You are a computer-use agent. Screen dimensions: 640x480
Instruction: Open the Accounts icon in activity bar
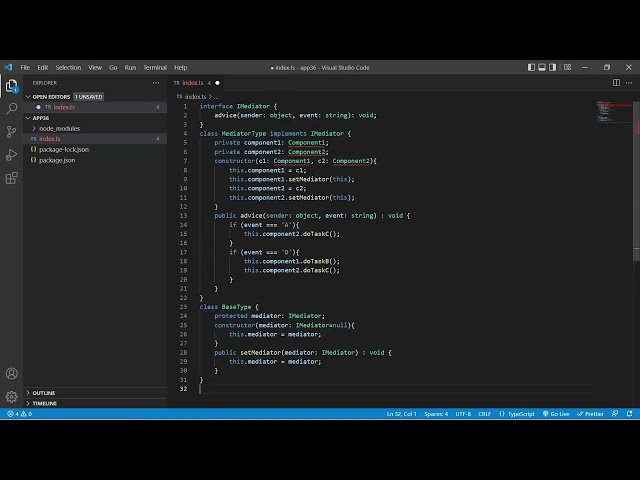click(x=11, y=373)
